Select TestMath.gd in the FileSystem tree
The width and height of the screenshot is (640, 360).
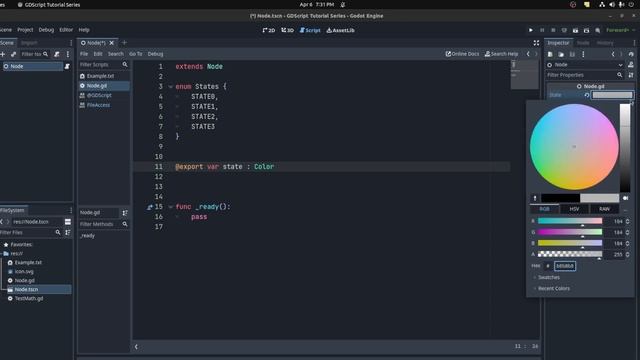click(29, 298)
